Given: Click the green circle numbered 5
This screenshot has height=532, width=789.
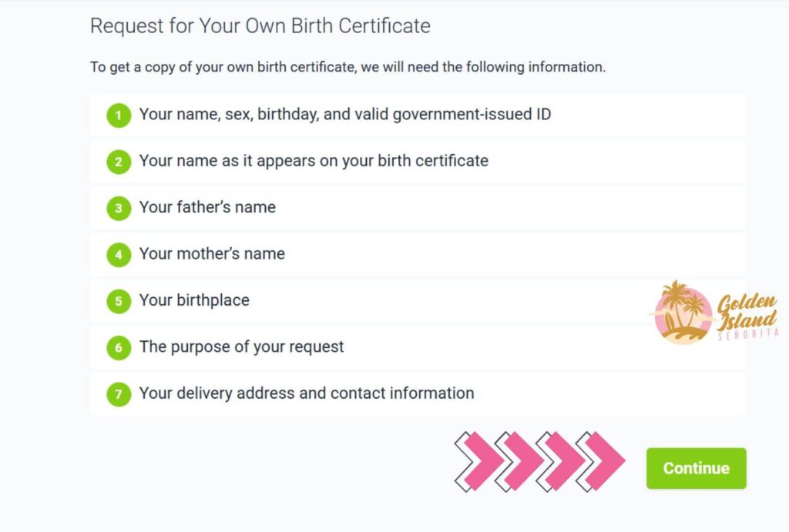Looking at the screenshot, I should 118,300.
